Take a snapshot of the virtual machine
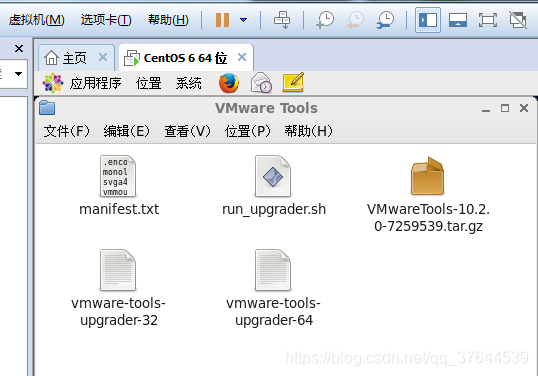This screenshot has width=538, height=376. pyautogui.click(x=325, y=20)
